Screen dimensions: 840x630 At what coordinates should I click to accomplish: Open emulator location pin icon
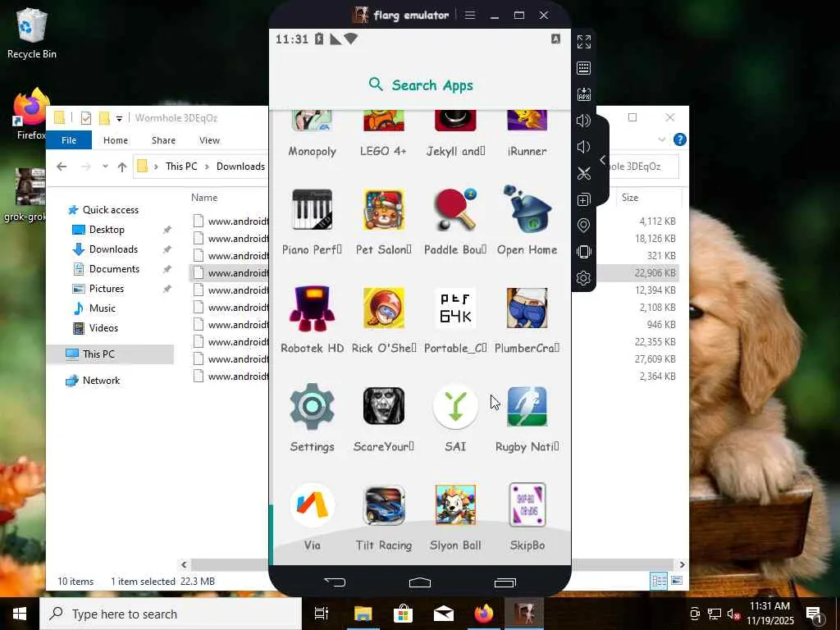click(584, 226)
